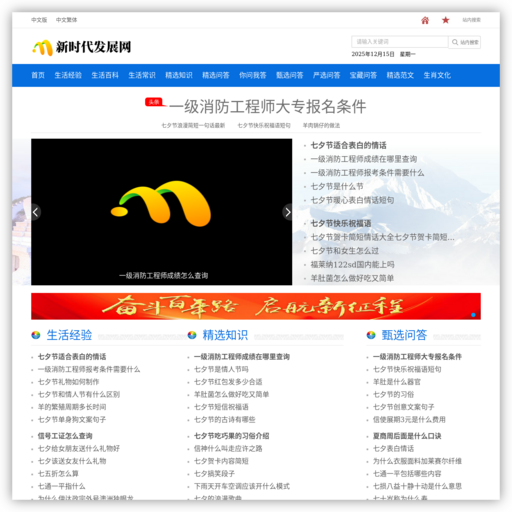Click the red 奋斗百年路 启航新征程 banner
Image resolution: width=512 pixels, height=512 pixels.
point(256,306)
